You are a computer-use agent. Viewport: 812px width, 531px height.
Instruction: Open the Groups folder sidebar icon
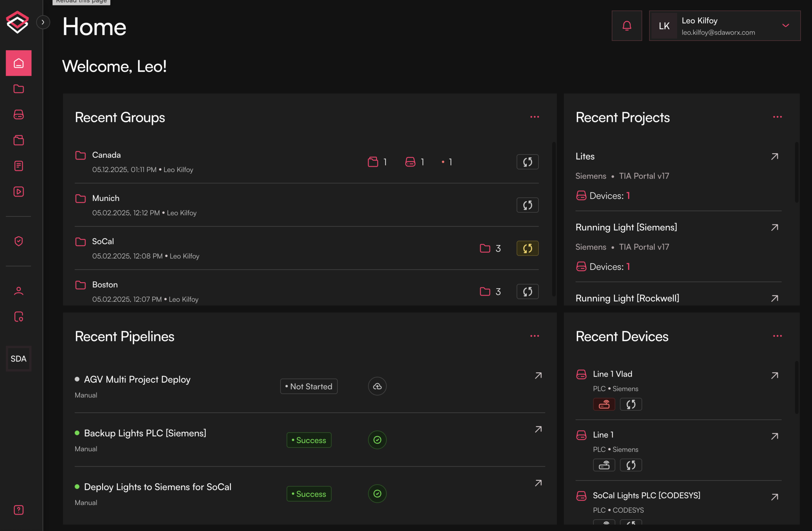point(18,89)
